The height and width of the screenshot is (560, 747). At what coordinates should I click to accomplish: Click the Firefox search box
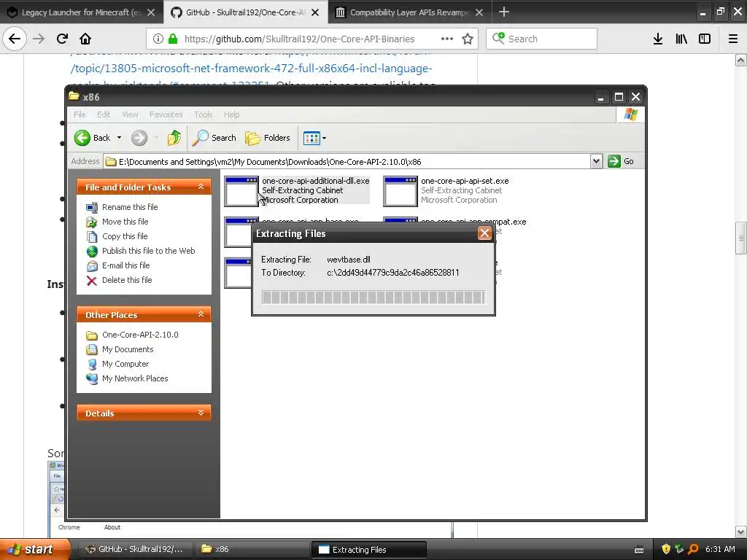(542, 39)
